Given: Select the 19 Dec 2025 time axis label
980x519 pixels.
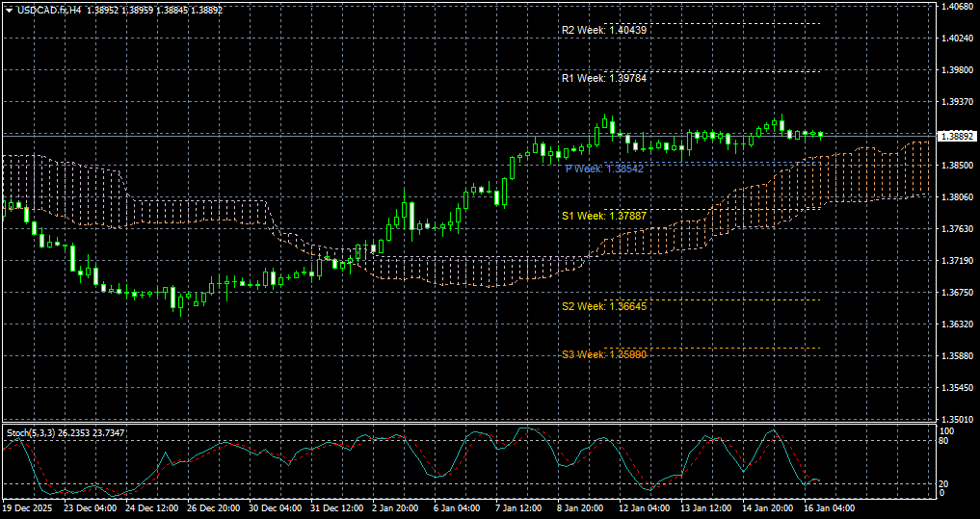Looking at the screenshot, I should pos(28,508).
